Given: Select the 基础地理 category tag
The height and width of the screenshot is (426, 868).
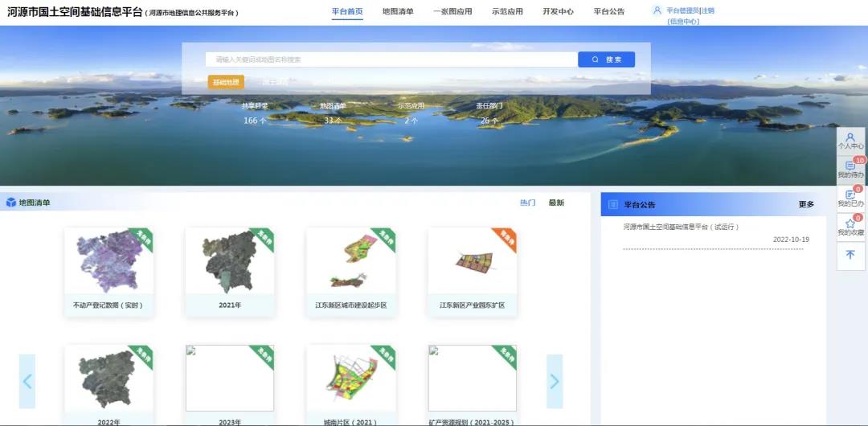Looking at the screenshot, I should click(226, 82).
